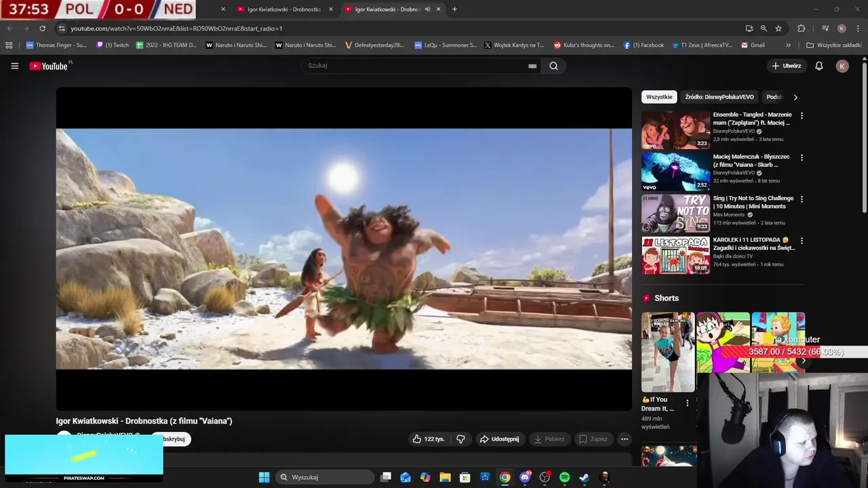Open Steam from the taskbar
Viewport: 868px width, 488px height.
[x=584, y=477]
